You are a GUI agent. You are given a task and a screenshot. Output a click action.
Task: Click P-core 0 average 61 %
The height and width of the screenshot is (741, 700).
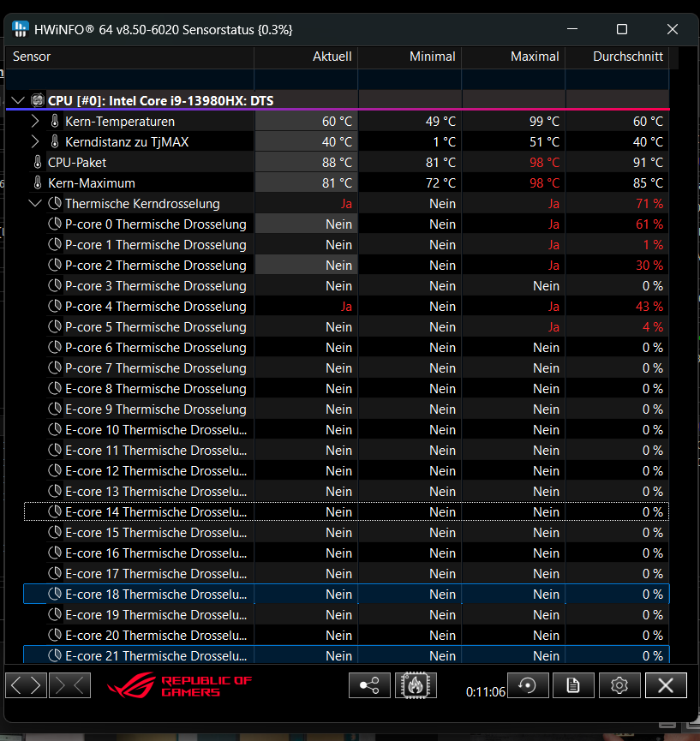point(649,224)
